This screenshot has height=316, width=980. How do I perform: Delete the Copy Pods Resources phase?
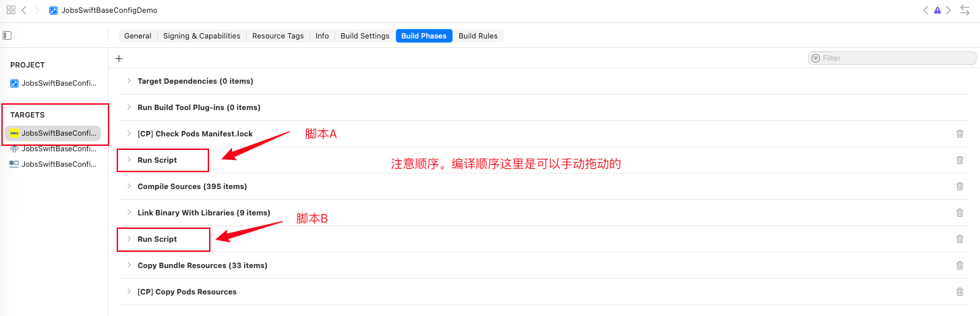click(x=960, y=292)
